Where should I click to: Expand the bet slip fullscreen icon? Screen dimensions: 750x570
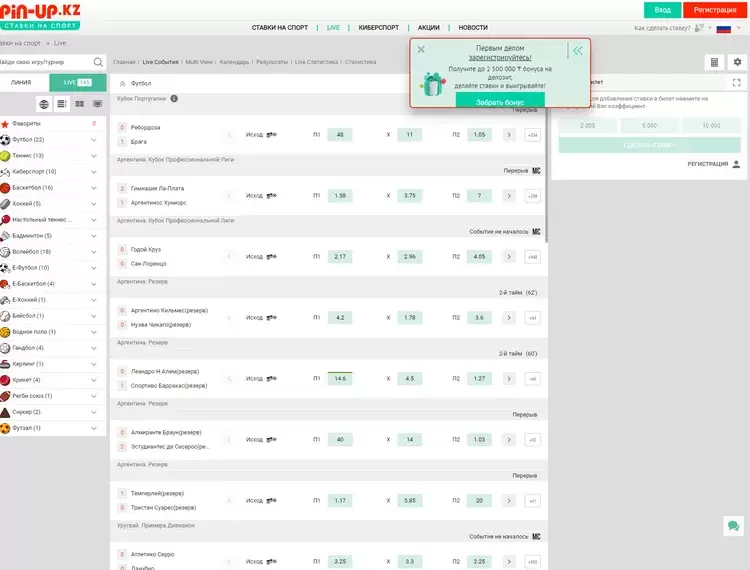coord(737,82)
